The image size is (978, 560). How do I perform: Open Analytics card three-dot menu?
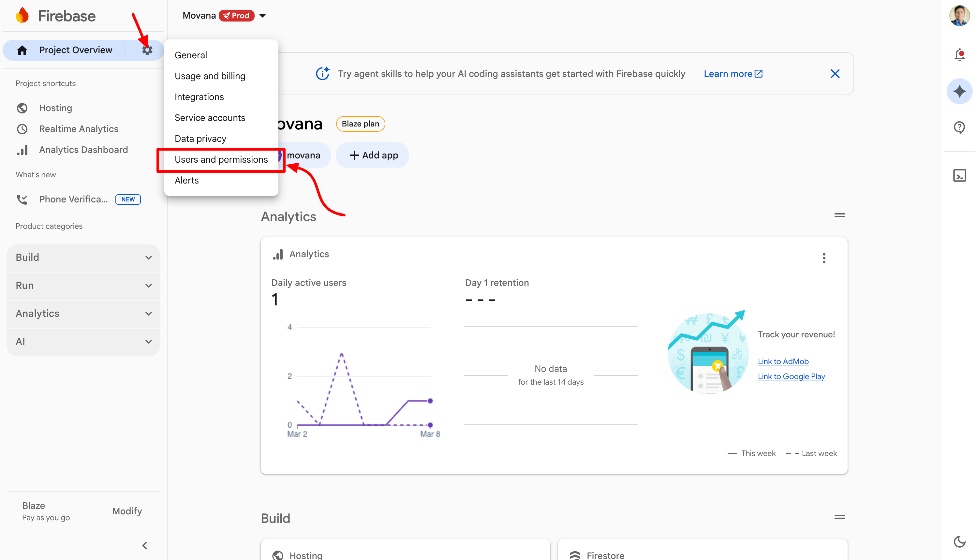(824, 258)
